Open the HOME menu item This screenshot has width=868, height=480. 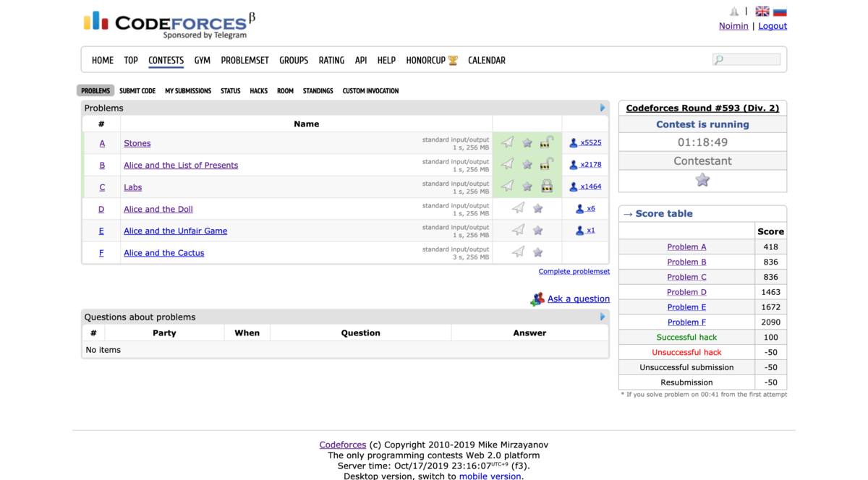103,61
